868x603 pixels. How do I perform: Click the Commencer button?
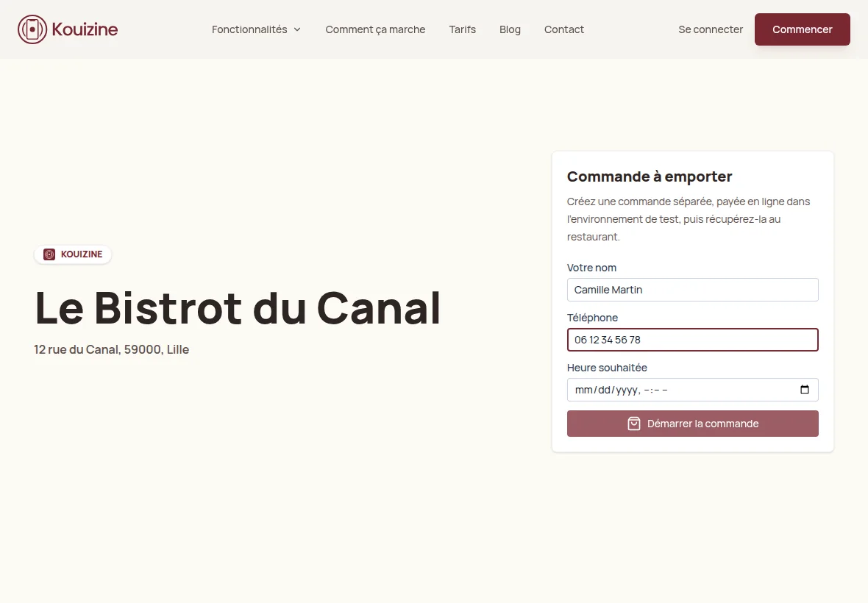tap(802, 29)
